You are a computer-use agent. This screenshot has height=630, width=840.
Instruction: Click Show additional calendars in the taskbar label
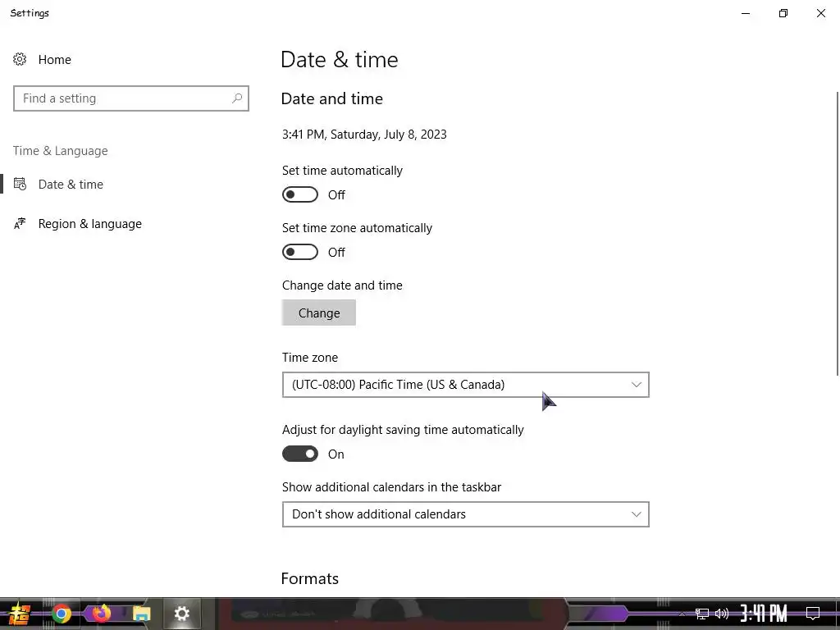tap(391, 487)
